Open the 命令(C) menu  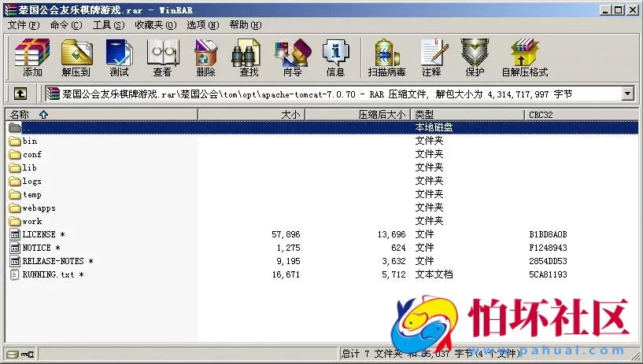(66, 25)
